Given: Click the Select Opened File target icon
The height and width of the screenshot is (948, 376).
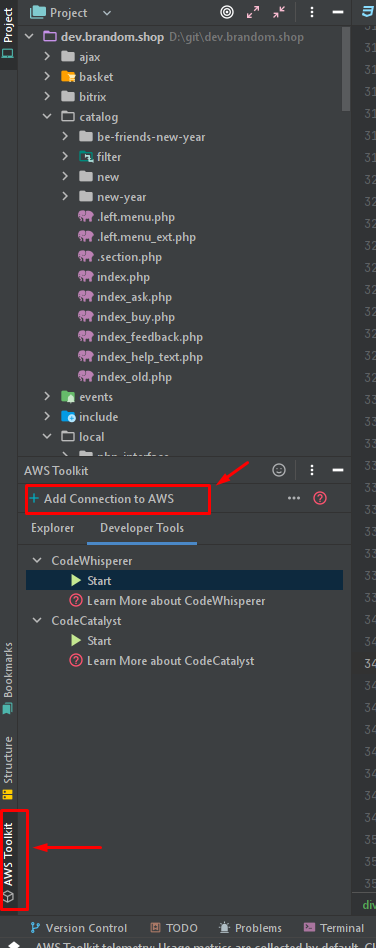Looking at the screenshot, I should point(226,12).
